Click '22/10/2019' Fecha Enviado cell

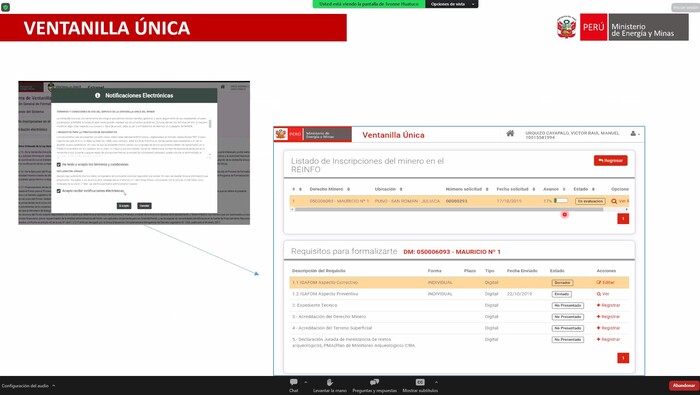(519, 294)
